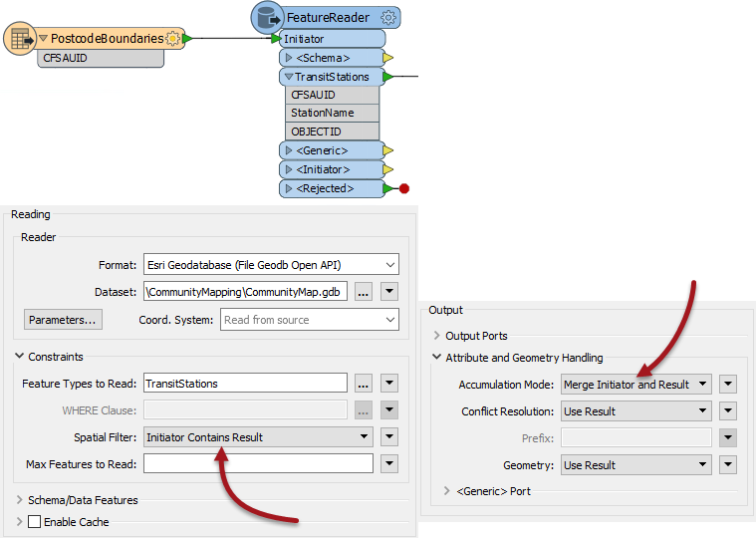
Task: Click the Max Features to Read field
Action: tap(258, 463)
